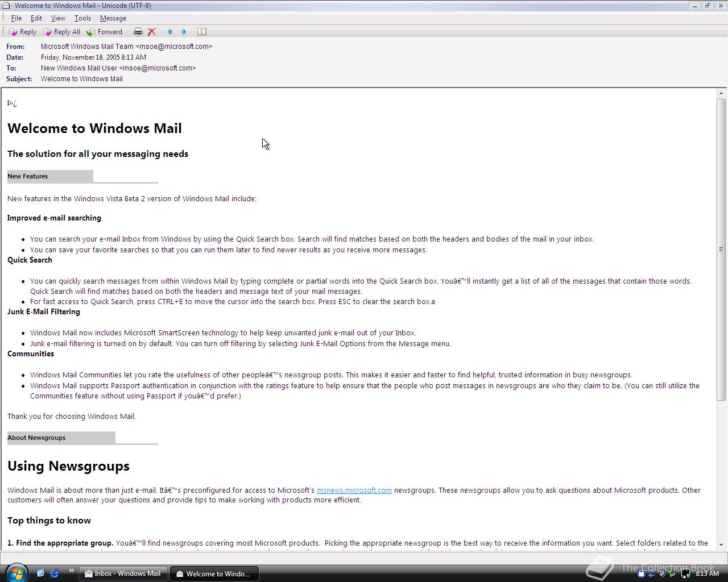728x582 pixels.
Task: Go to previous message with up arrow icon
Action: (x=169, y=32)
